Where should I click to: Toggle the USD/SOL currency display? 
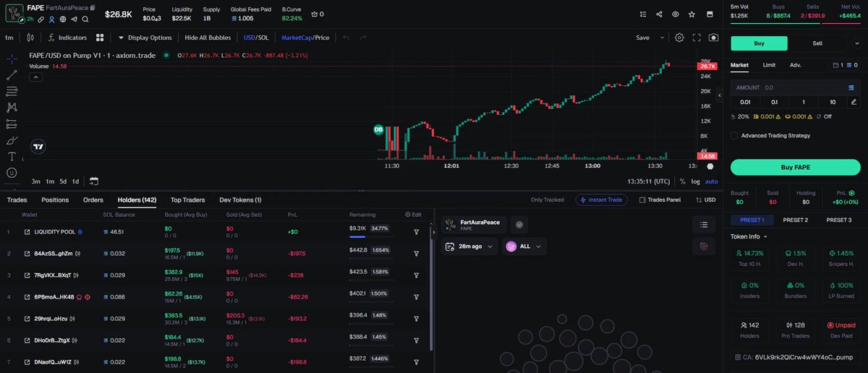pos(256,38)
